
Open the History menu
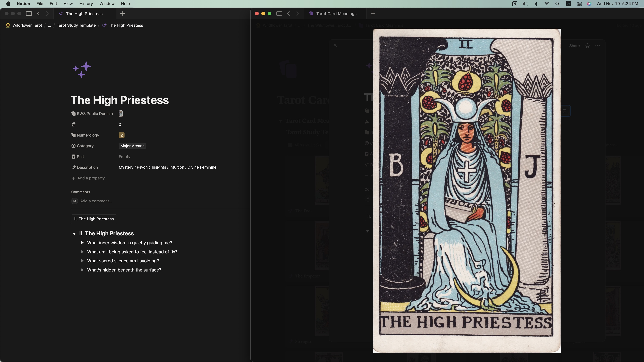[86, 4]
